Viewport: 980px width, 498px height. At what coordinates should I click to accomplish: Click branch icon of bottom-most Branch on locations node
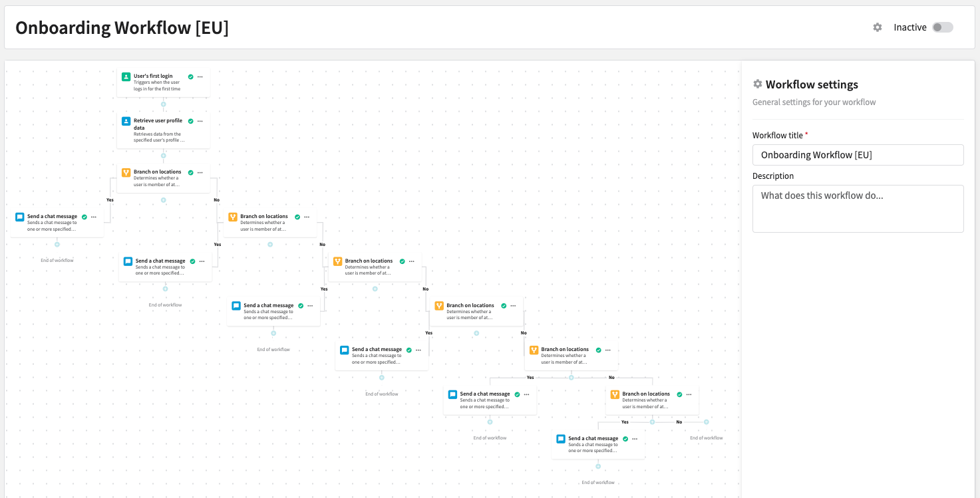click(x=615, y=395)
